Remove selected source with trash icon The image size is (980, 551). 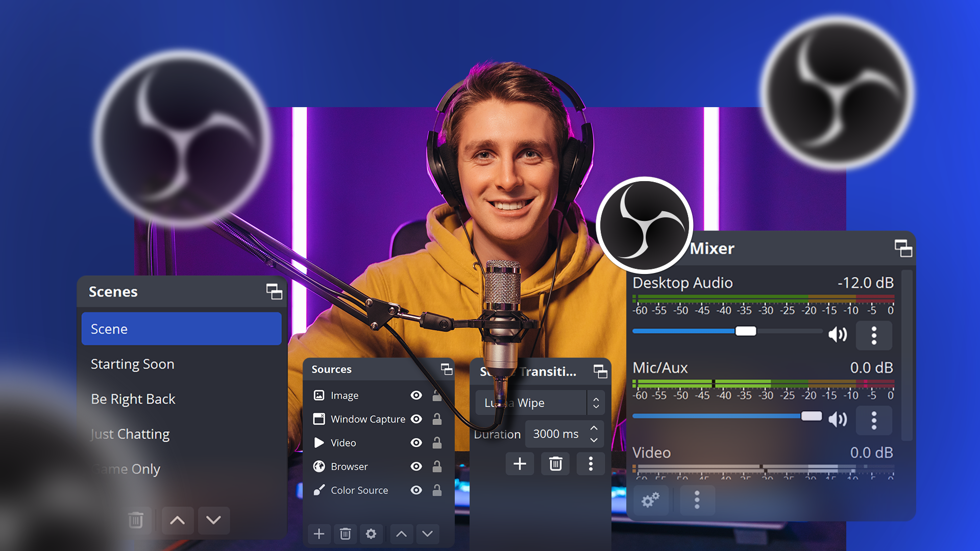tap(345, 534)
